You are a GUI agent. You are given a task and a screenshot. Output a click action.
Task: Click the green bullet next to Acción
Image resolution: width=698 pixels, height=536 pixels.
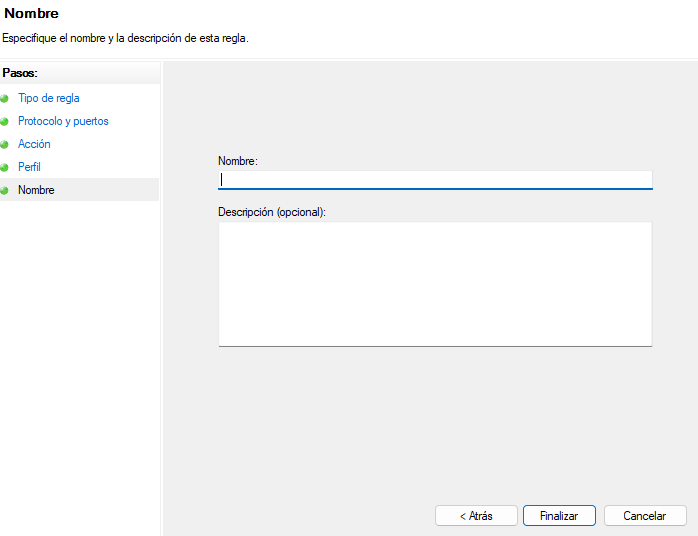[x=5, y=145]
